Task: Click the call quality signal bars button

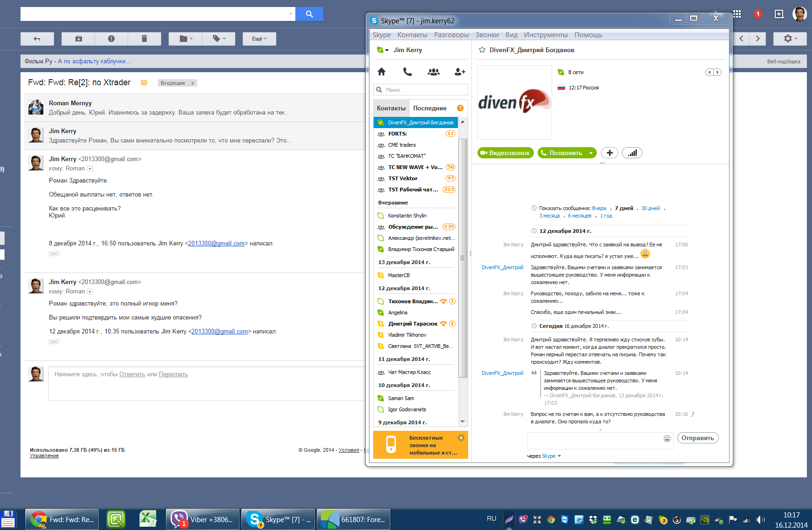Action: pyautogui.click(x=632, y=153)
